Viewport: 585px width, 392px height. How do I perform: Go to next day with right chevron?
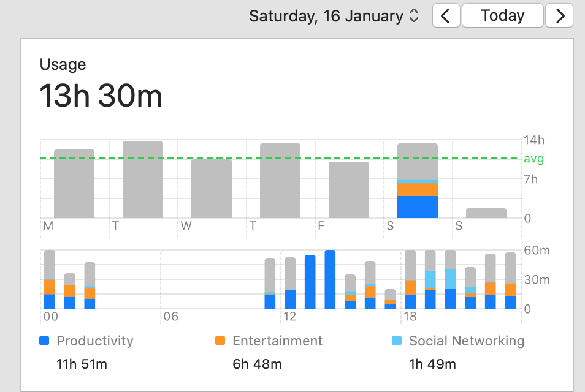click(559, 16)
